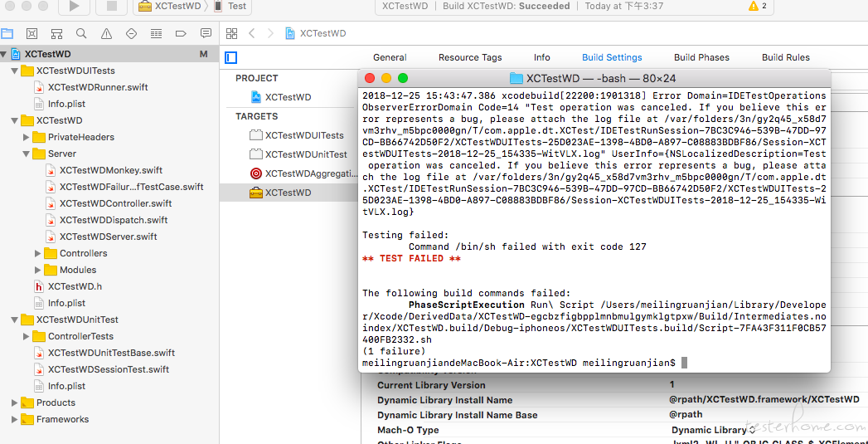Switch to the Build Phases tab
868x444 pixels.
pos(701,57)
